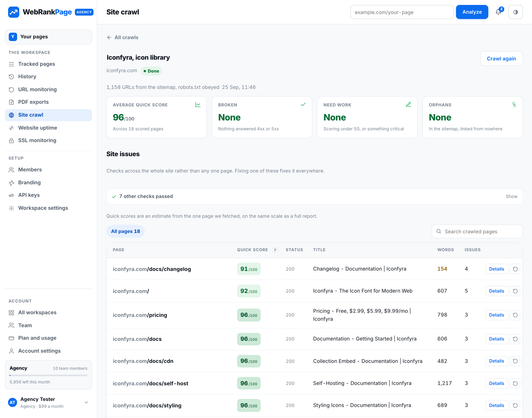
Task: Click the Broken card checkmark icon
Action: [303, 105]
